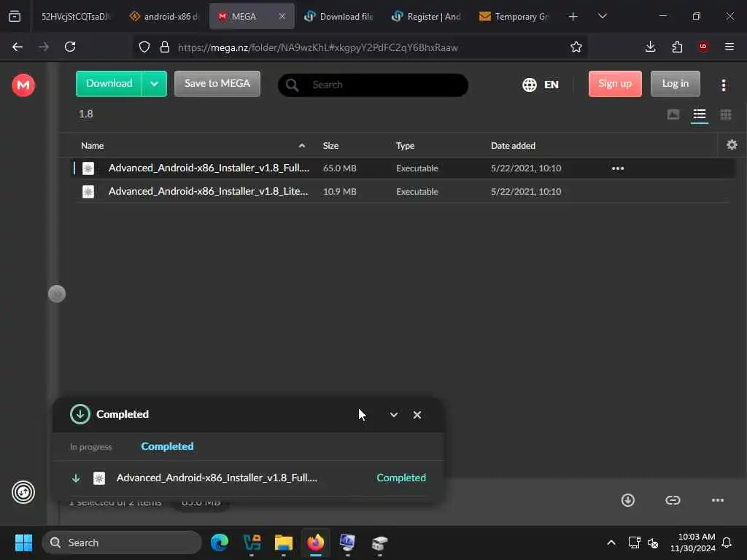Open MEGA top-right vertical dots menu
Image resolution: width=747 pixels, height=560 pixels.
pyautogui.click(x=723, y=85)
